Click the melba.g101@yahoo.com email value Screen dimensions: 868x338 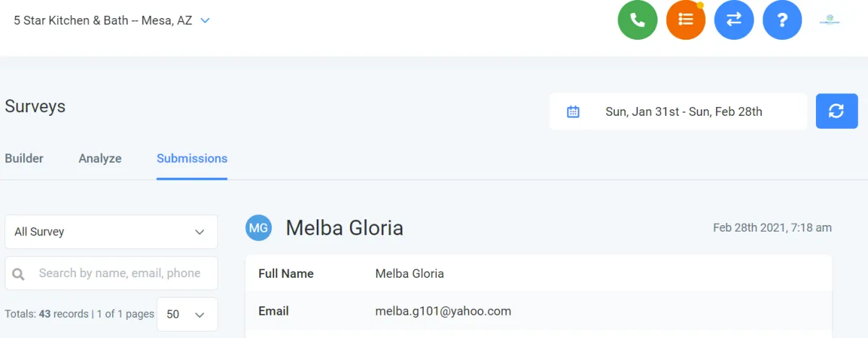(x=443, y=311)
